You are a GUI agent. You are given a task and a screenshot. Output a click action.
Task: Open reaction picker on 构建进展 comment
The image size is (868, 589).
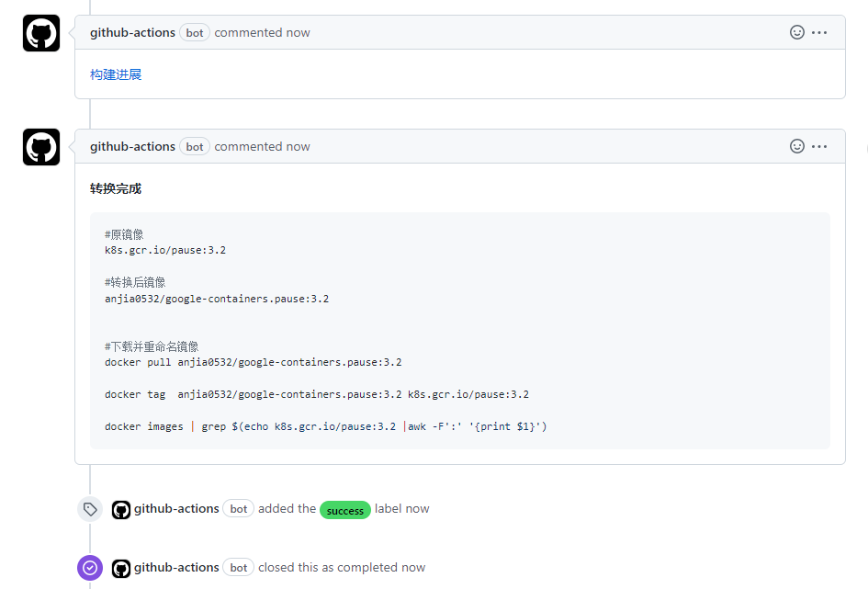coord(796,32)
